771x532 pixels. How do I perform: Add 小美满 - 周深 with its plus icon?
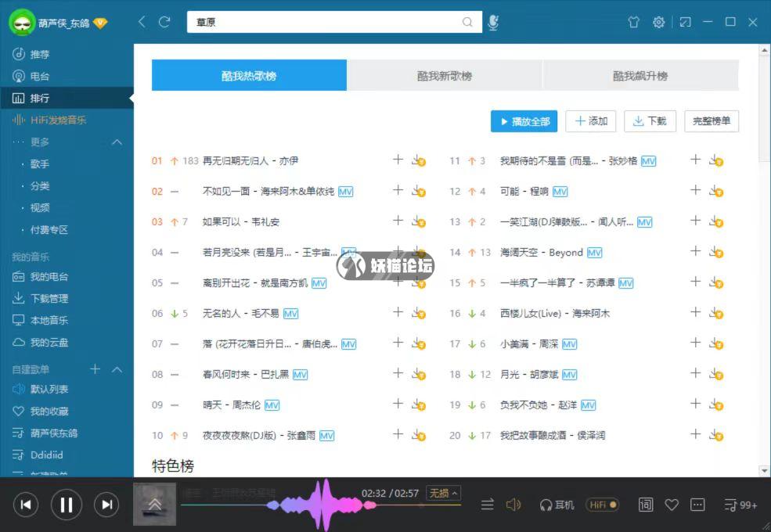(695, 343)
